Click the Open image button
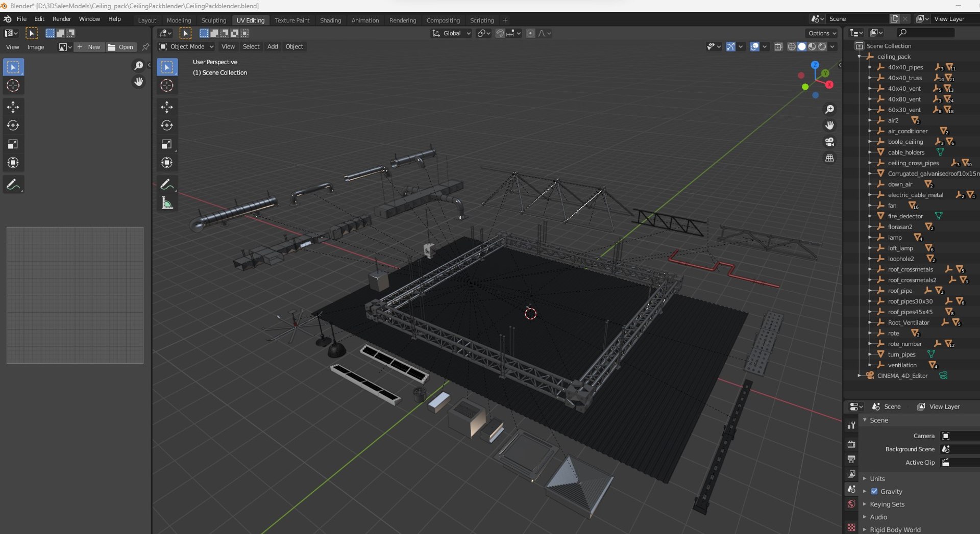980x534 pixels. [120, 47]
